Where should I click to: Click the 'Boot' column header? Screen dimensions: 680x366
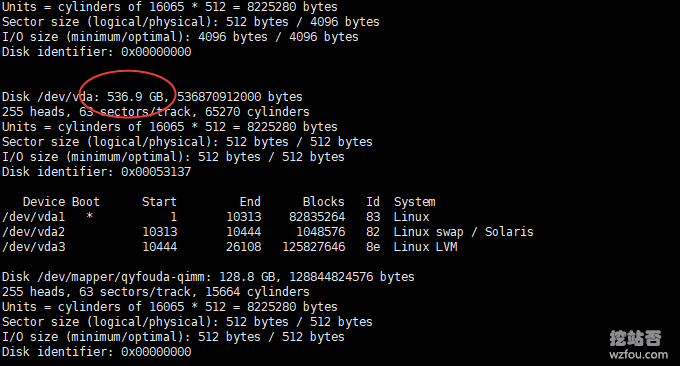click(x=85, y=202)
